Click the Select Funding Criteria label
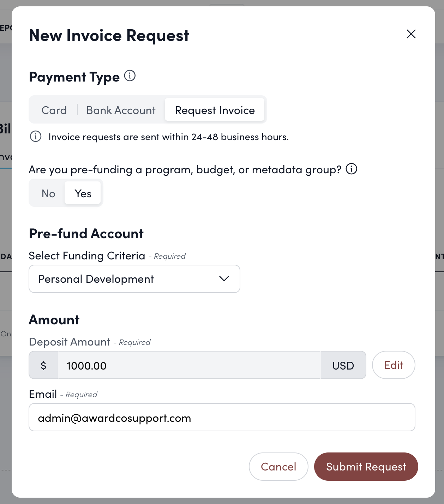The width and height of the screenshot is (444, 504). click(87, 256)
